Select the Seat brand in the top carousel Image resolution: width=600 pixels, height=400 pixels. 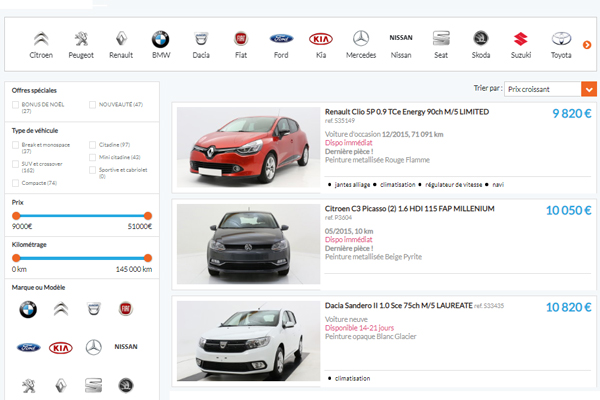click(x=441, y=44)
